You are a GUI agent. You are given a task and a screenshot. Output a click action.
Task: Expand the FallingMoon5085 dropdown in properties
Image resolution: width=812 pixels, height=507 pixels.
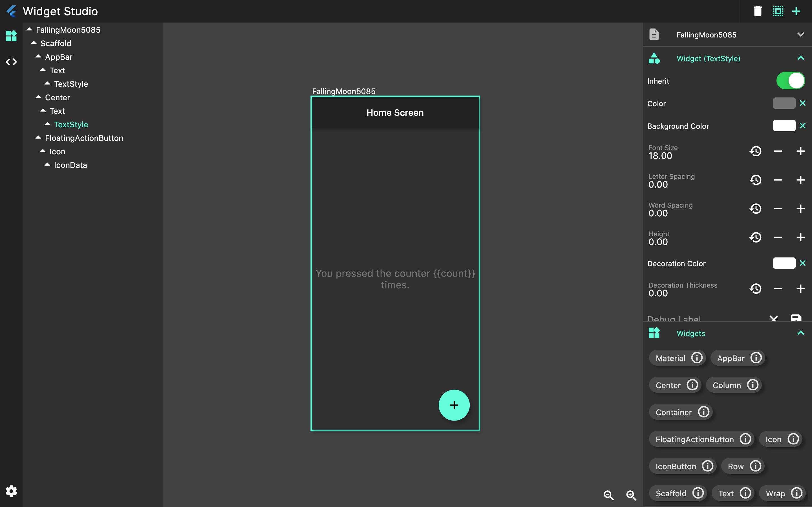tap(802, 34)
